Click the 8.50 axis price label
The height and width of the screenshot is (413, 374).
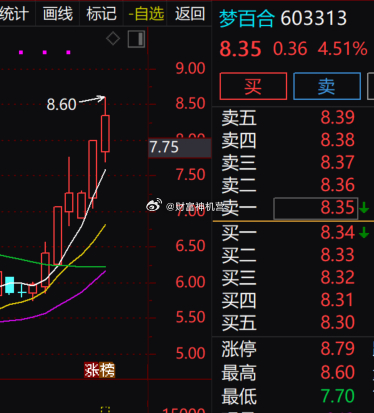point(190,104)
